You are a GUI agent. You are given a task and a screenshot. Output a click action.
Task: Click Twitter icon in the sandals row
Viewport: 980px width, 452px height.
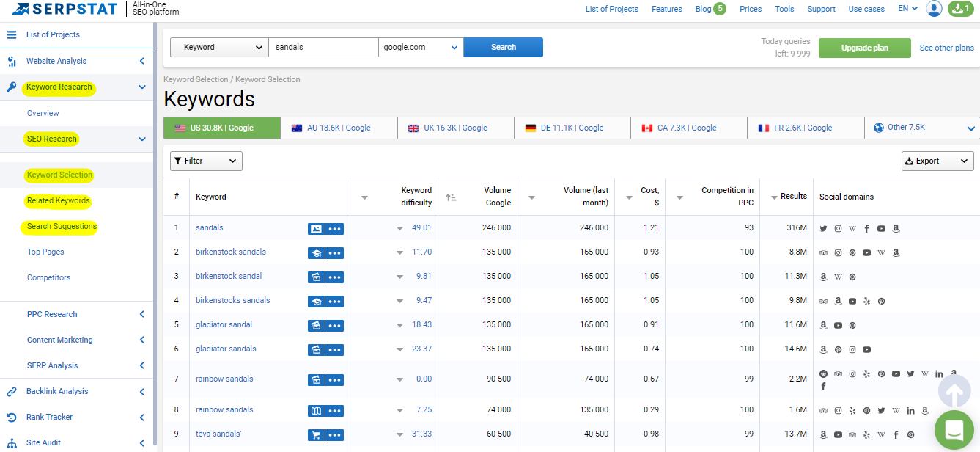(x=823, y=228)
